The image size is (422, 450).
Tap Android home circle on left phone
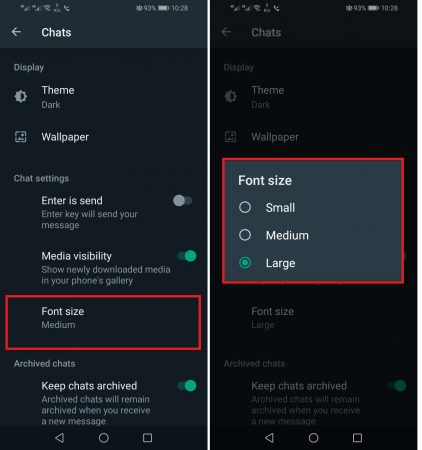(x=104, y=438)
